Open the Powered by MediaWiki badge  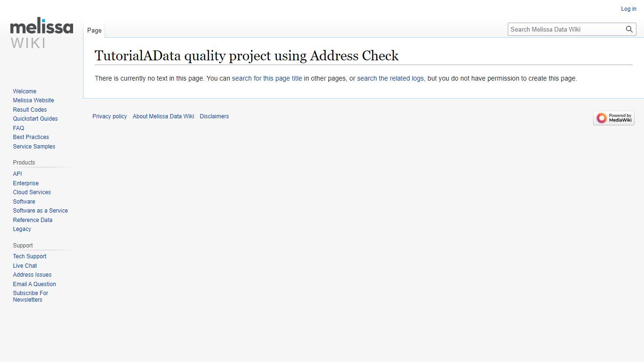614,118
